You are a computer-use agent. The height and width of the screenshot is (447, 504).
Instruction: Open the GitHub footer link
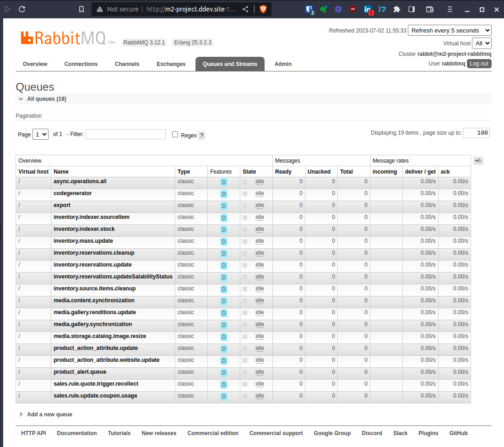point(458,433)
